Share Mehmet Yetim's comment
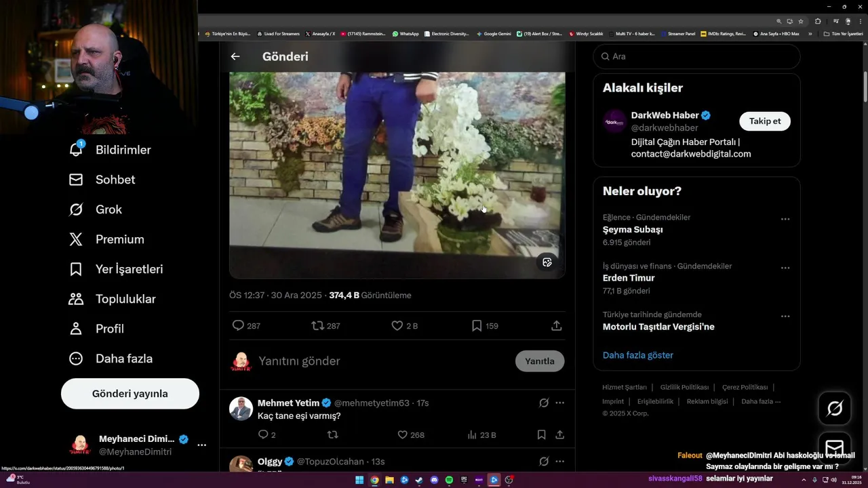 [560, 434]
